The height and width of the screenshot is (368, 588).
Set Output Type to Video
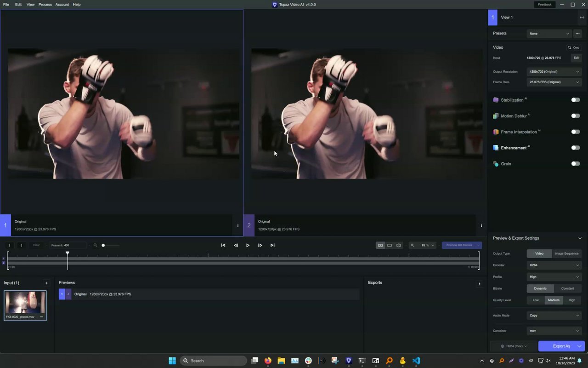coord(539,253)
